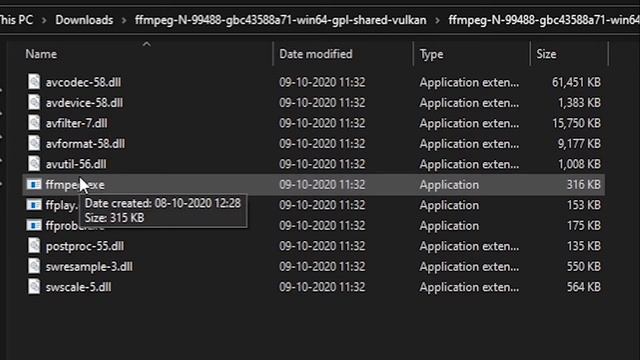Click the avfilter-7.dll file icon

pyautogui.click(x=34, y=122)
